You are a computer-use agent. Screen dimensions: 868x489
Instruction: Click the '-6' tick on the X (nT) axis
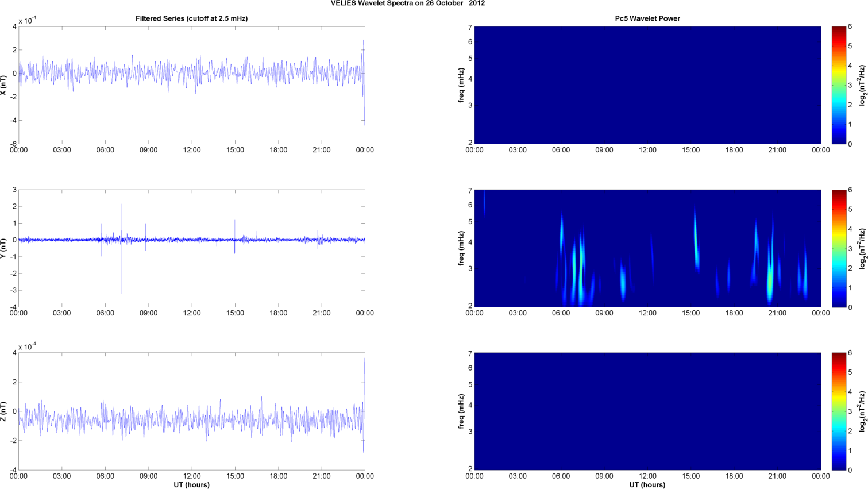coord(13,144)
